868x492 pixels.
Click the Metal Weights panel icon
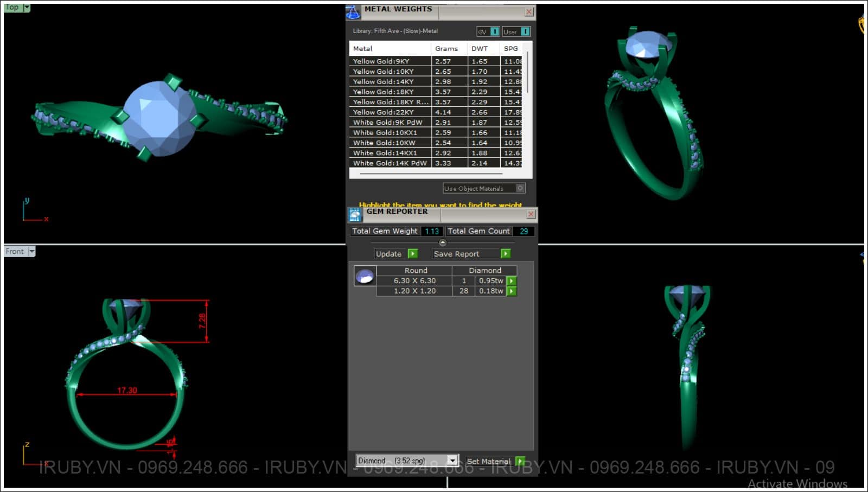353,11
